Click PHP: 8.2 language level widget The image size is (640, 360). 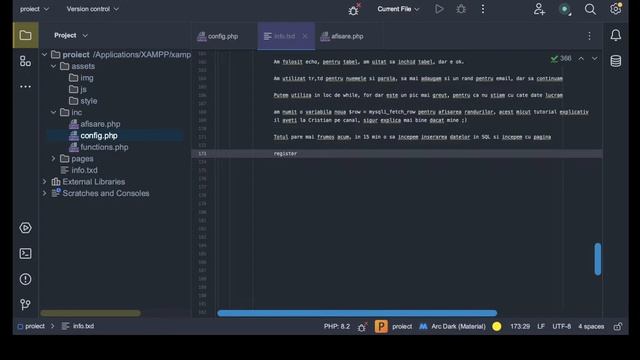pos(337,327)
